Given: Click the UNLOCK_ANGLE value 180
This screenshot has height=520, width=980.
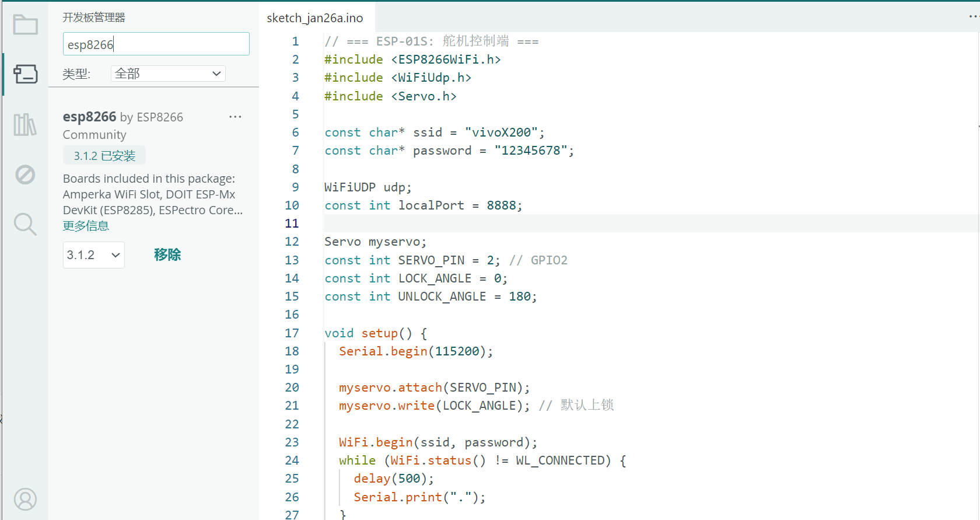Looking at the screenshot, I should click(520, 296).
